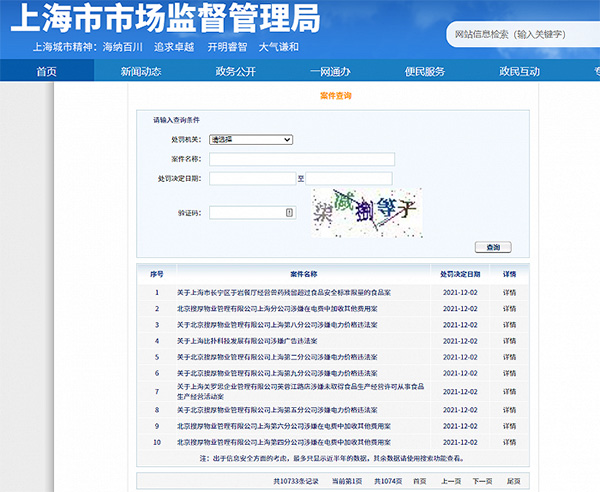
Task: Click the 当前第1页 current page text
Action: point(347,481)
